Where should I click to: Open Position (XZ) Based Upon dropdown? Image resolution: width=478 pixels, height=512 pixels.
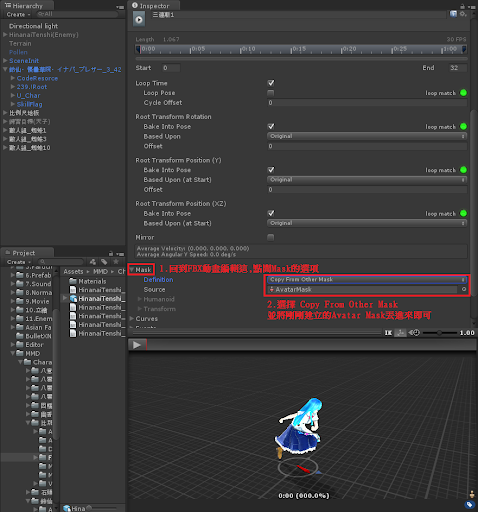pyautogui.click(x=367, y=223)
